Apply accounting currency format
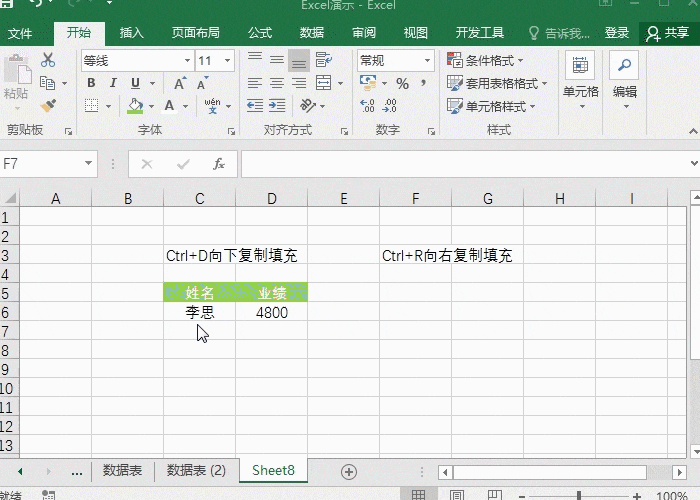The height and width of the screenshot is (500, 700). click(368, 83)
